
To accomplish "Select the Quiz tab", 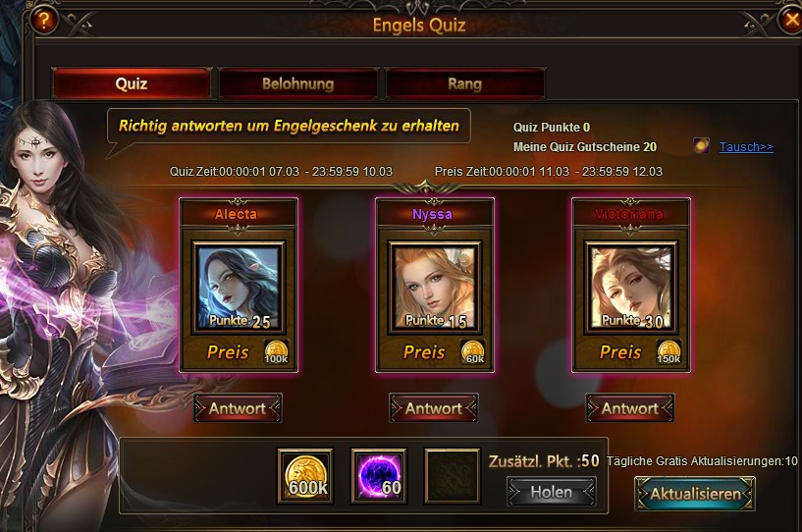I will point(132,83).
